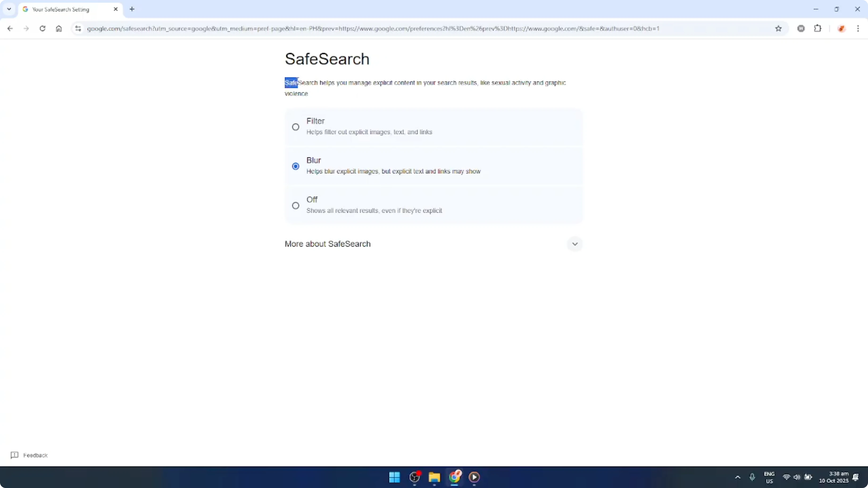The image size is (868, 488).
Task: Open the Chrome profile avatar
Action: tap(841, 29)
